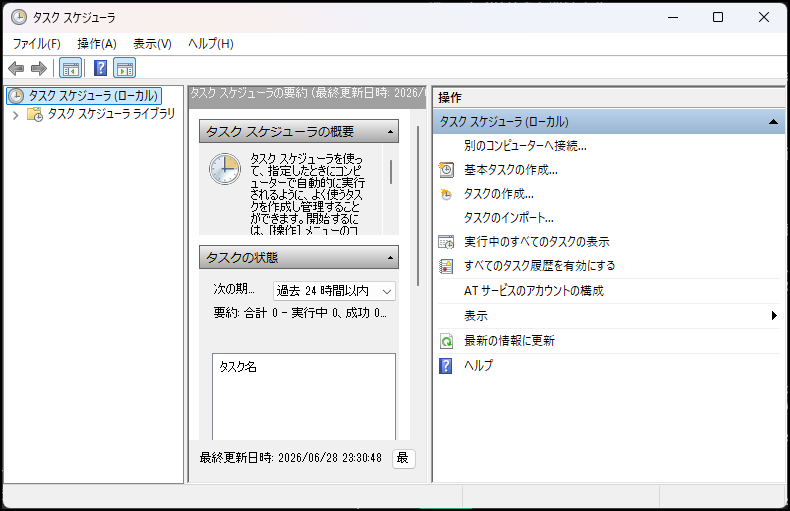Click the icon beside すべてのタスク履歴を有効にする
790x511 pixels.
click(446, 266)
